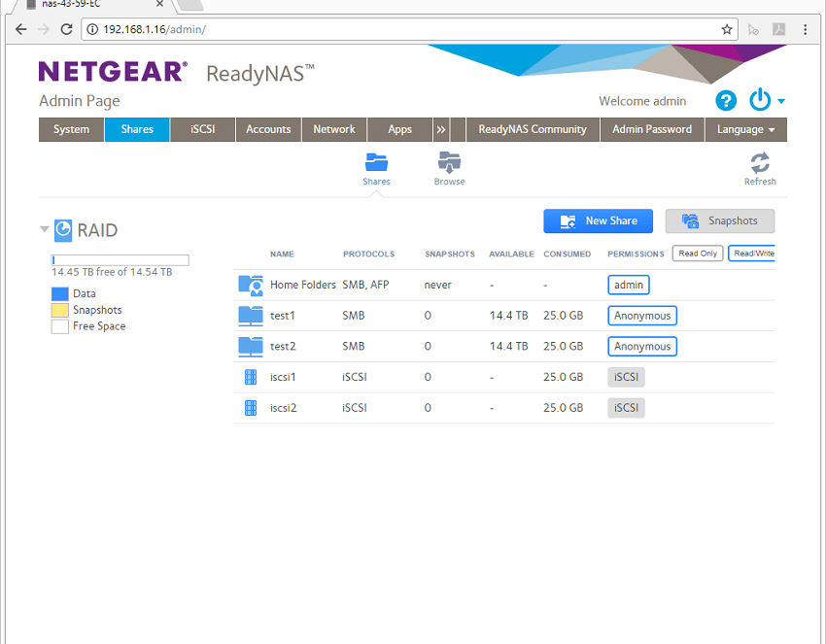Click the Refresh icon
826x644 pixels.
click(x=760, y=163)
